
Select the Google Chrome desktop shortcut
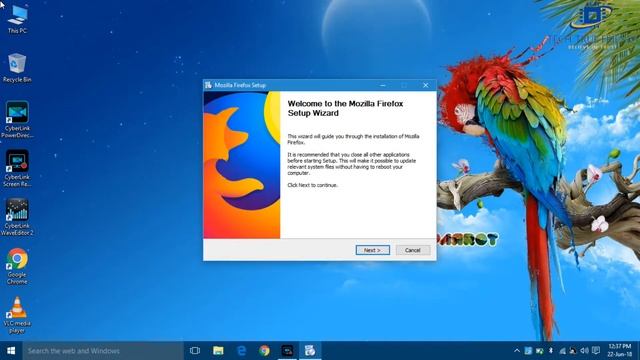click(x=17, y=266)
